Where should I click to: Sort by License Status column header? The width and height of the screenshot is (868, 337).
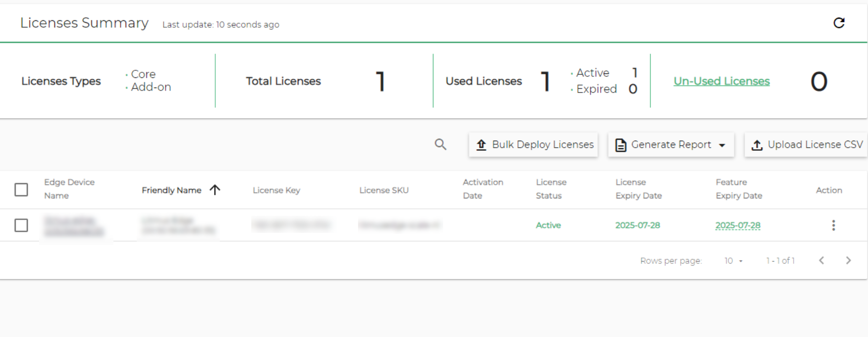[x=551, y=189]
